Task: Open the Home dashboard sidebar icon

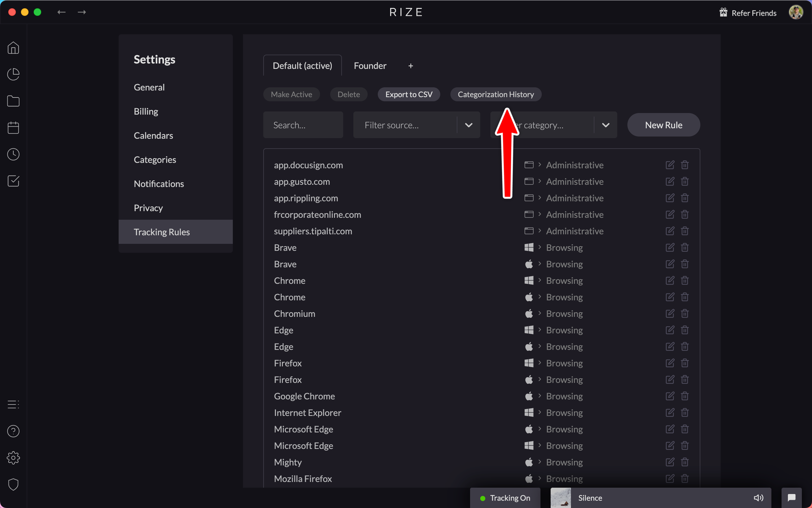Action: click(x=13, y=48)
